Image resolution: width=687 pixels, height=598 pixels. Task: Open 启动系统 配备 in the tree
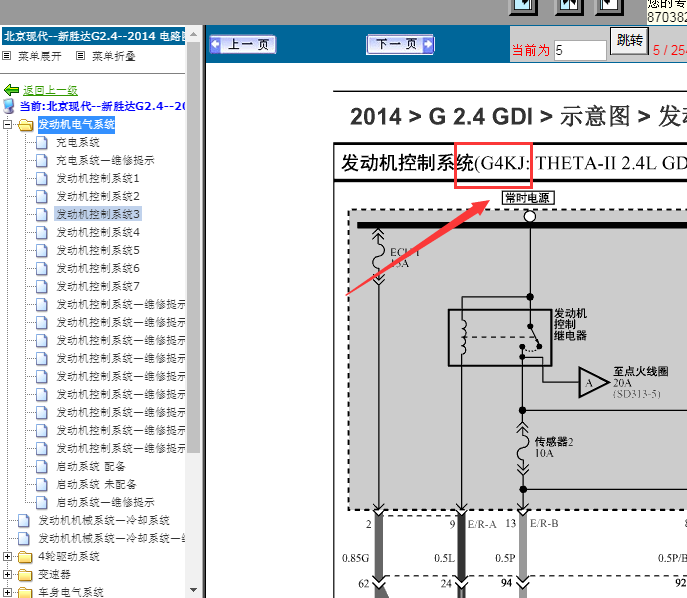coord(91,466)
